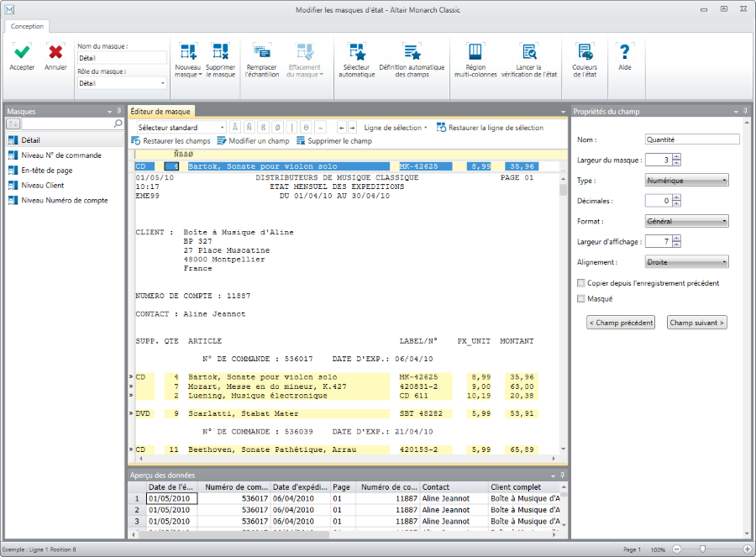Click the Annuler red cross icon
This screenshot has height=557, width=756.
55,53
